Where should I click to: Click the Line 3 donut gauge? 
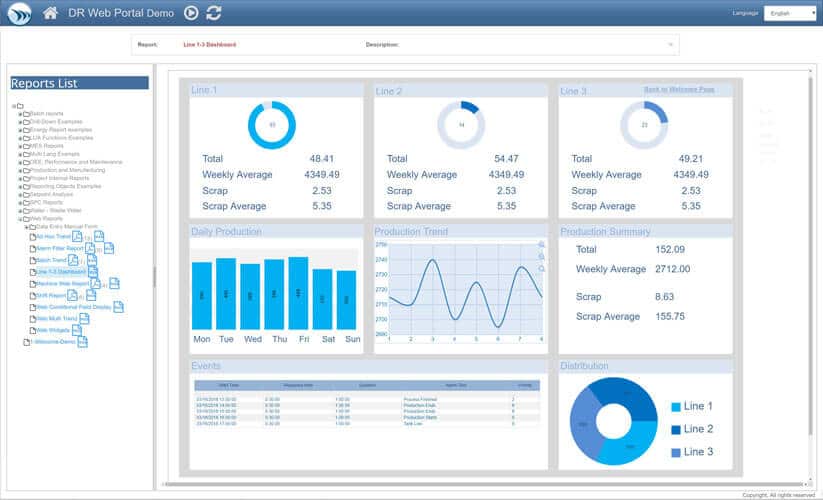pyautogui.click(x=644, y=125)
